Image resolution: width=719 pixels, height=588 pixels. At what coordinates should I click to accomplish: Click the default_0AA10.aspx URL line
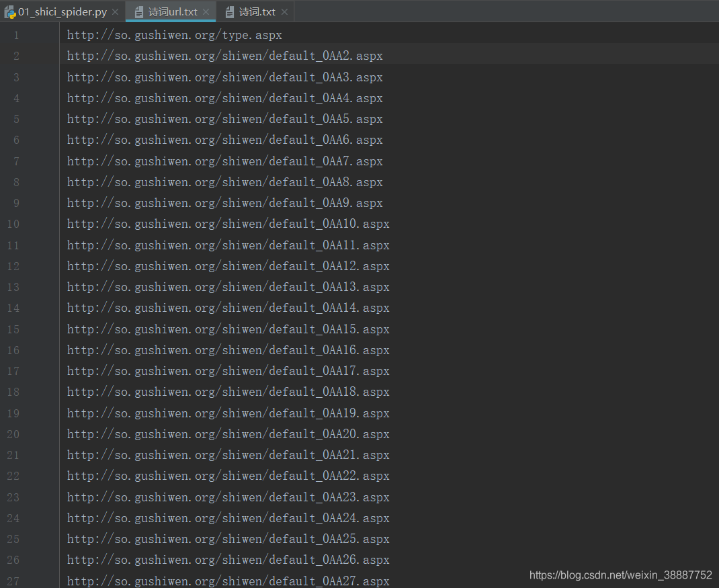tap(228, 224)
